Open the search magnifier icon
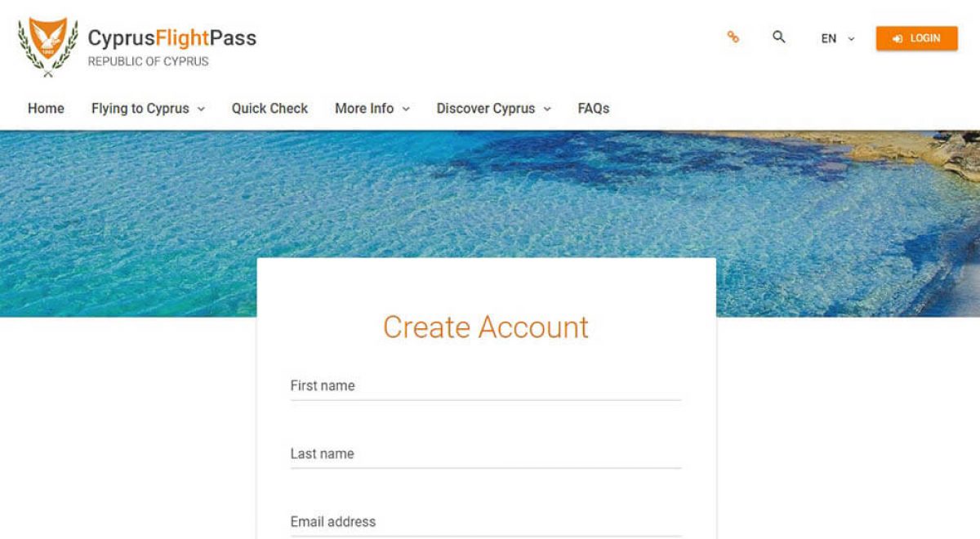The height and width of the screenshot is (539, 980). click(x=779, y=37)
